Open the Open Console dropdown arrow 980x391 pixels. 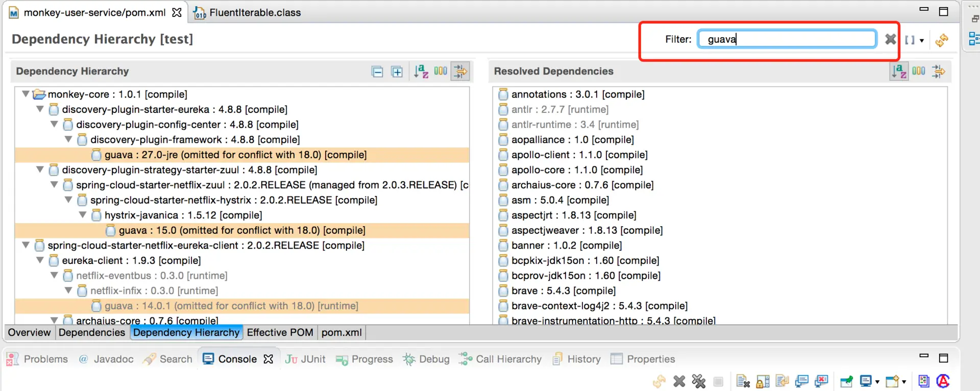[x=904, y=382]
